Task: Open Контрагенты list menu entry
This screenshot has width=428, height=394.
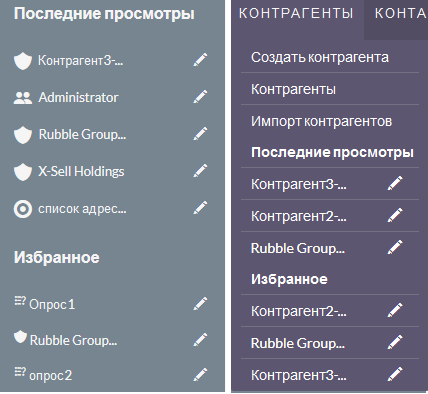Action: [293, 89]
